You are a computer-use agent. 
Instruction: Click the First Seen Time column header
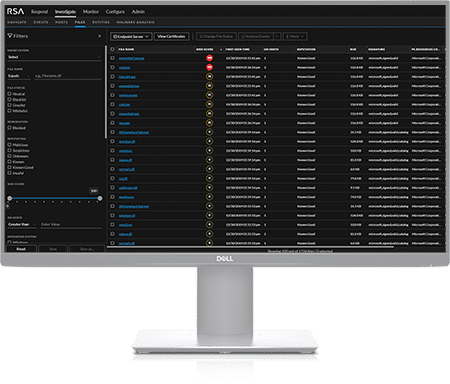238,49
